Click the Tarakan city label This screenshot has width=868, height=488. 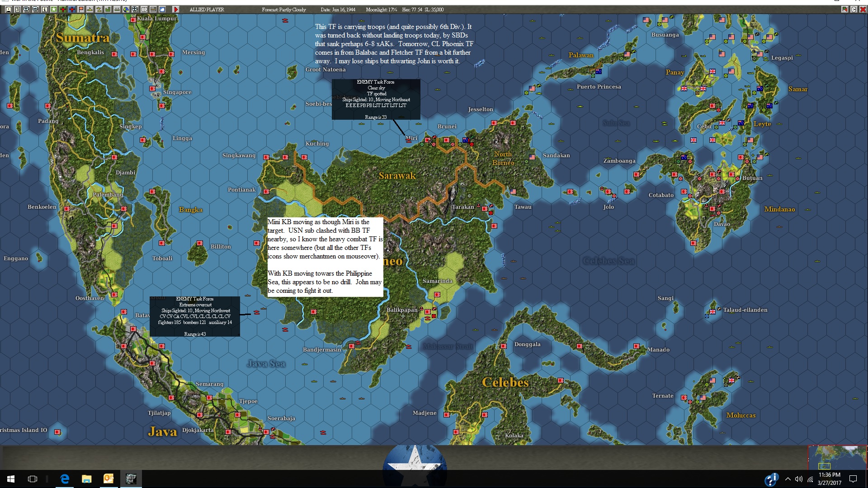coord(463,207)
